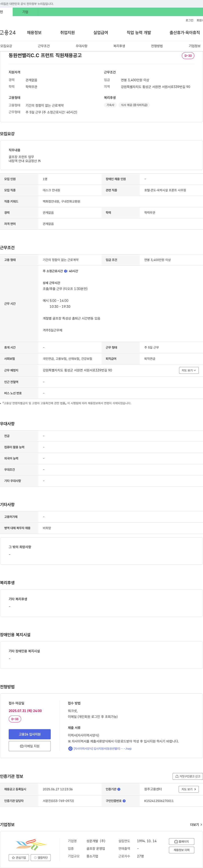Open company 홈페이지 with house icon

pos(181,841)
